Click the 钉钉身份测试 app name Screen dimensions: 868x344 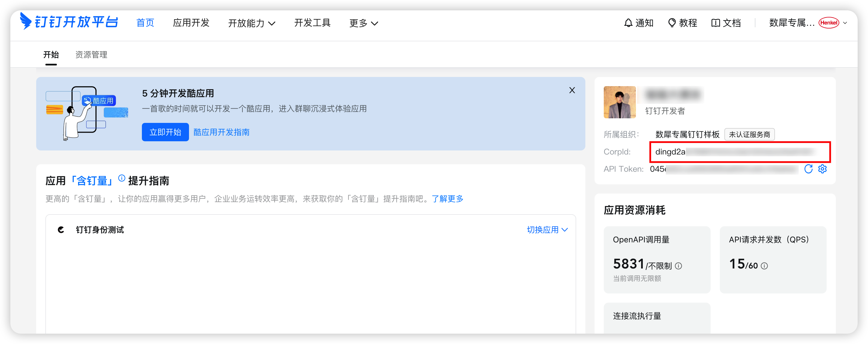(x=100, y=230)
